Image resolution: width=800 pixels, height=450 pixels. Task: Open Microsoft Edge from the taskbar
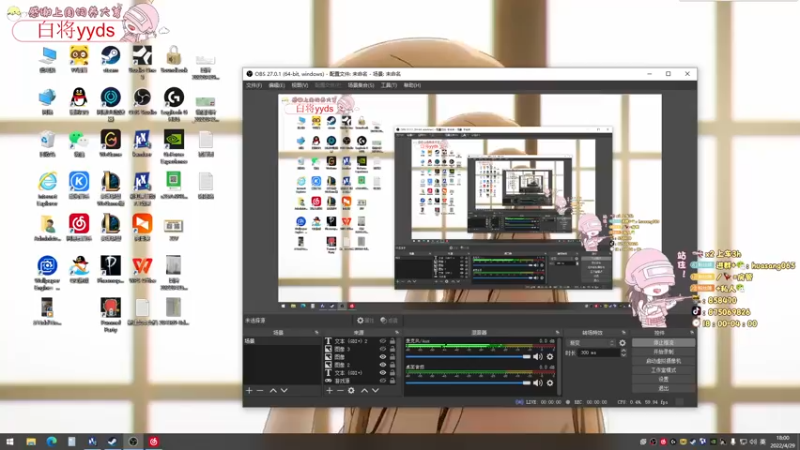pyautogui.click(x=52, y=441)
